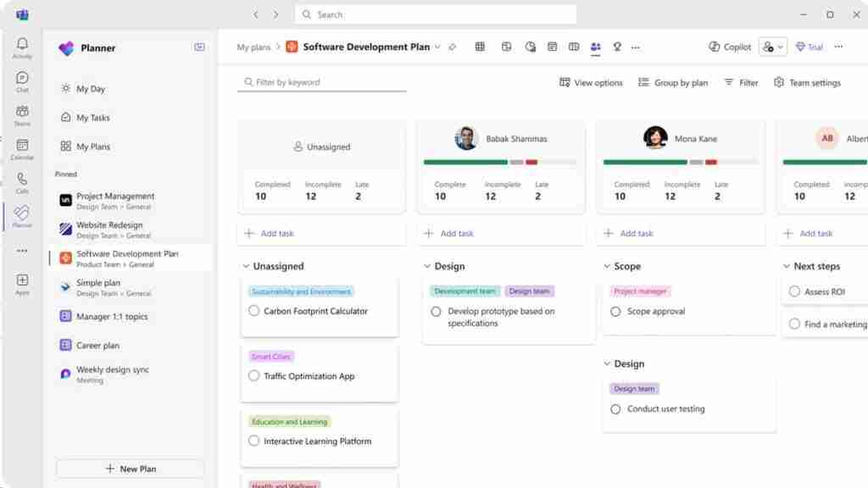Open Apps icon in left rail

(x=22, y=285)
